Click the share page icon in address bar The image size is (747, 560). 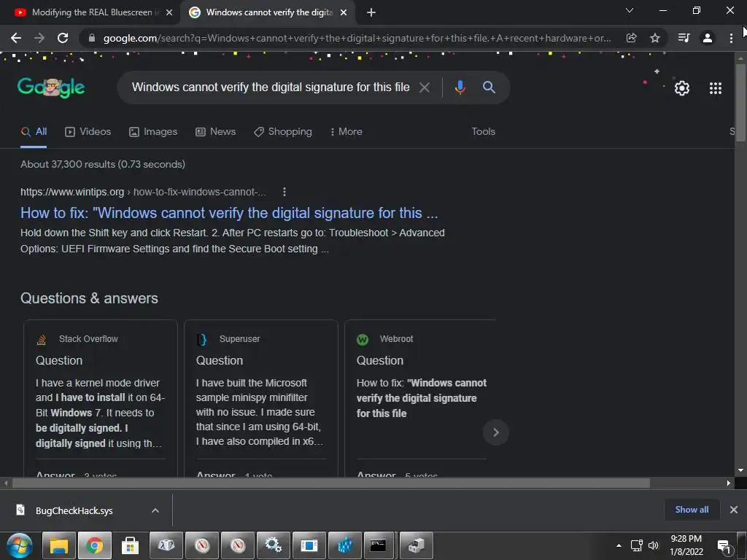click(631, 38)
